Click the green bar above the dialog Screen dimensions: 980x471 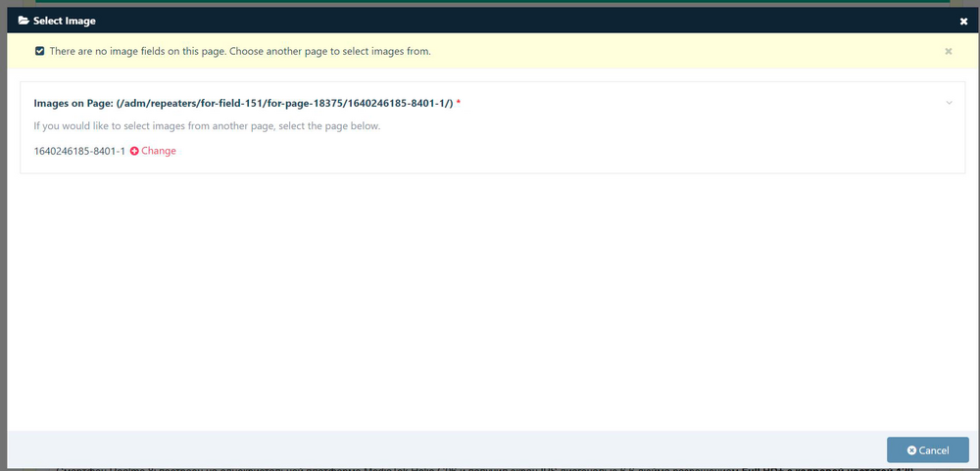(490, 3)
